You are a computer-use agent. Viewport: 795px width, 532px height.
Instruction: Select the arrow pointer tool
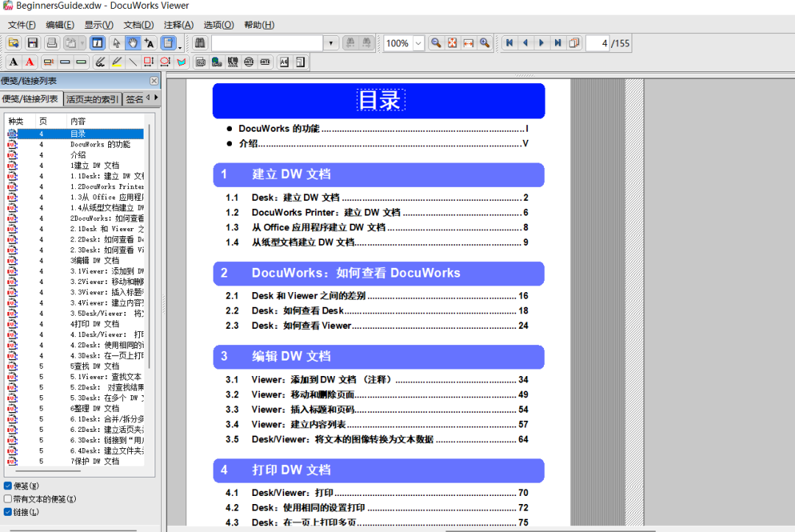[x=116, y=43]
